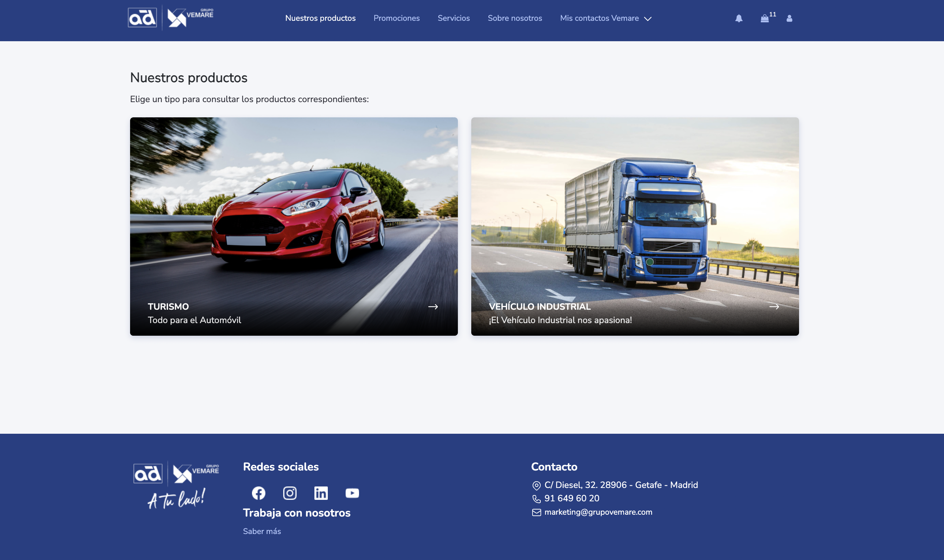Screen dimensions: 944x560
Task: Navigate to the Servicios menu item
Action: coord(453,18)
